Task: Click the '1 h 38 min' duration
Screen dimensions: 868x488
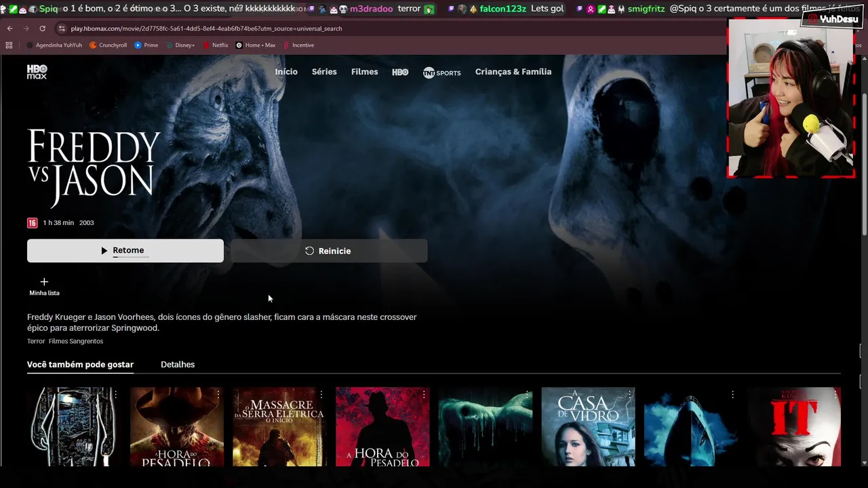Action: [58, 223]
